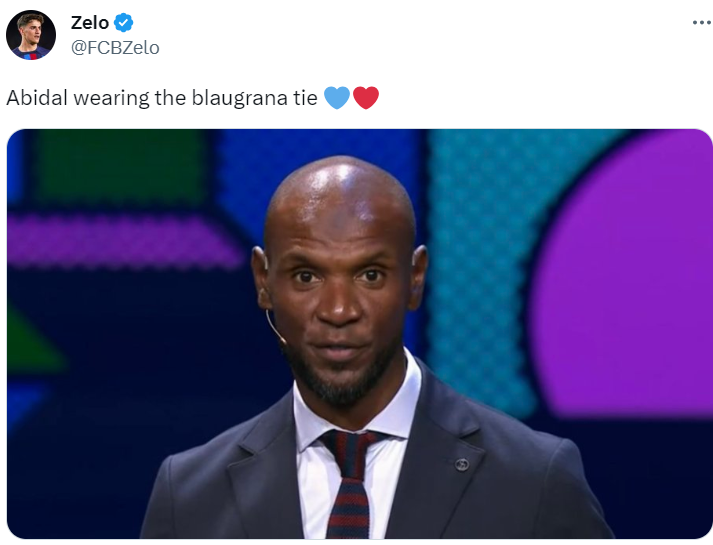
Task: Open Zelo's profile avatar picture
Action: [31, 35]
